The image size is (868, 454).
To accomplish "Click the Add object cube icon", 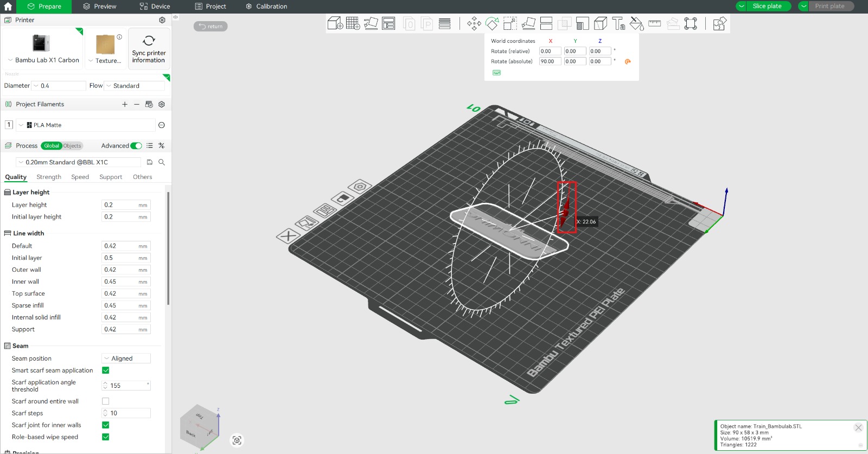I will pos(335,23).
